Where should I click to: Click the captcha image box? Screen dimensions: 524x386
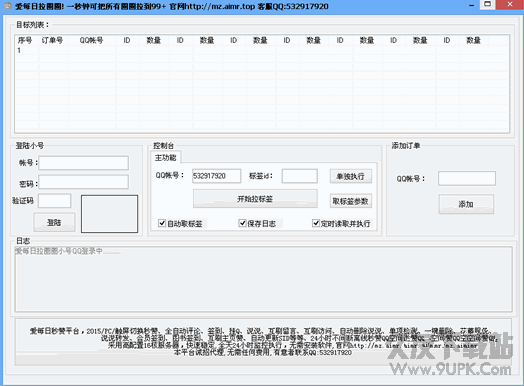coord(109,214)
